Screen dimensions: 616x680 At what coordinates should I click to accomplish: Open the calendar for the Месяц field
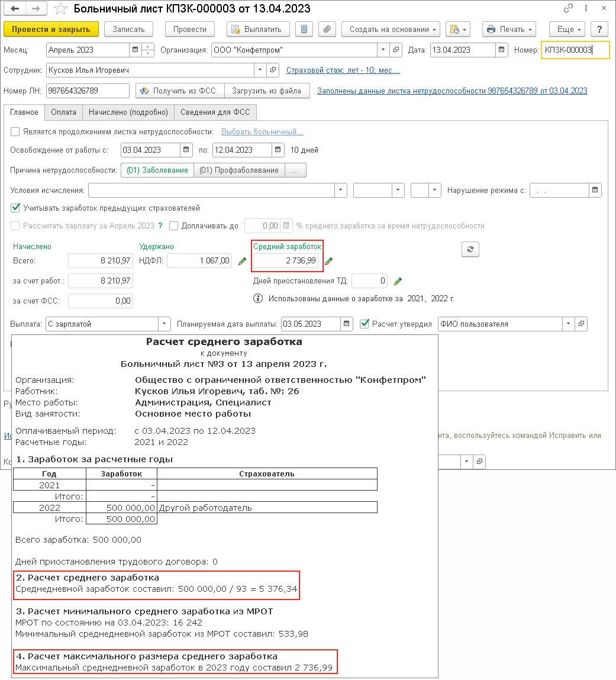click(x=136, y=50)
